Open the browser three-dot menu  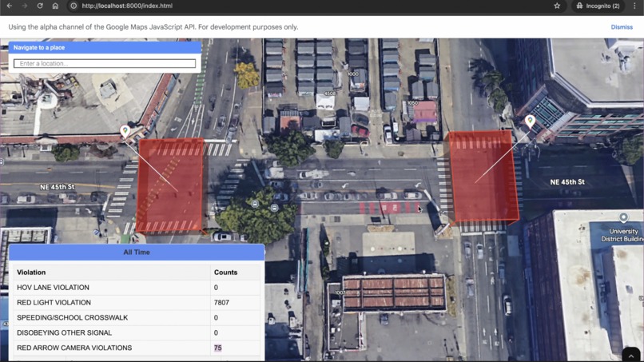coord(634,6)
